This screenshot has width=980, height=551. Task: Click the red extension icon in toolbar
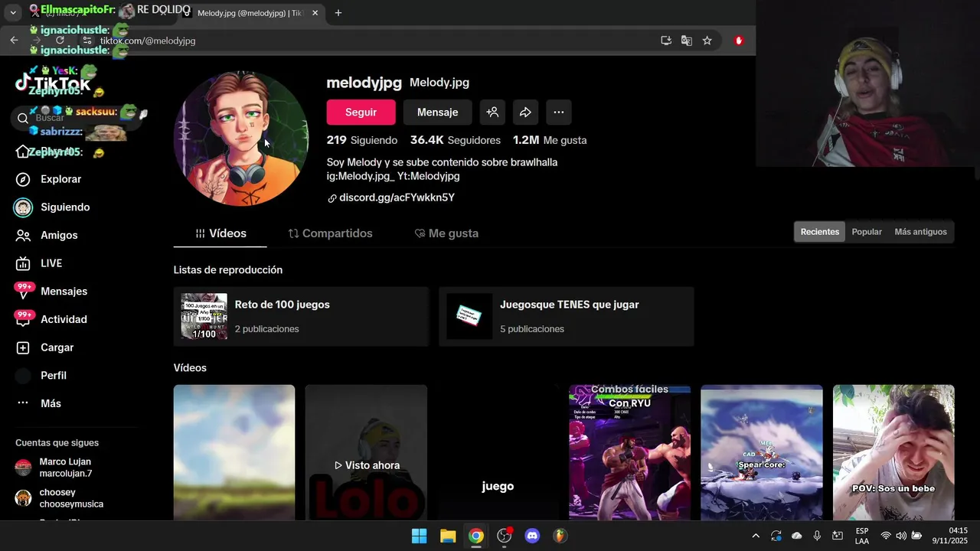[739, 41]
